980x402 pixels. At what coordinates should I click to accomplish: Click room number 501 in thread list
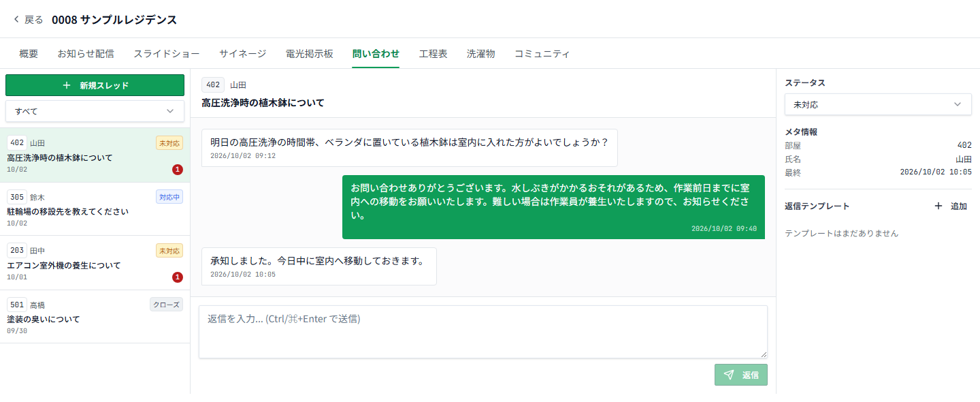(x=17, y=305)
